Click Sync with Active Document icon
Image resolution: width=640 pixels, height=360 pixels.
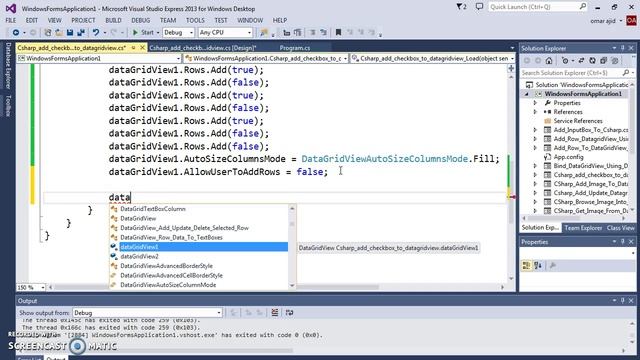pos(581,61)
